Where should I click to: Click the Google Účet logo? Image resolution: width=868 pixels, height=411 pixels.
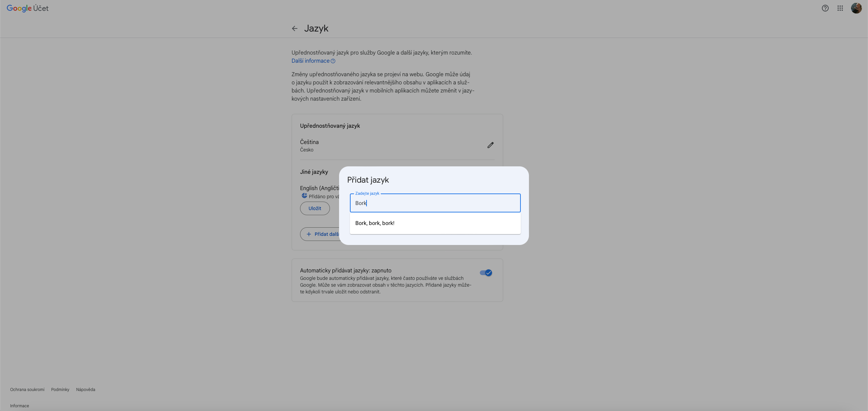click(27, 8)
